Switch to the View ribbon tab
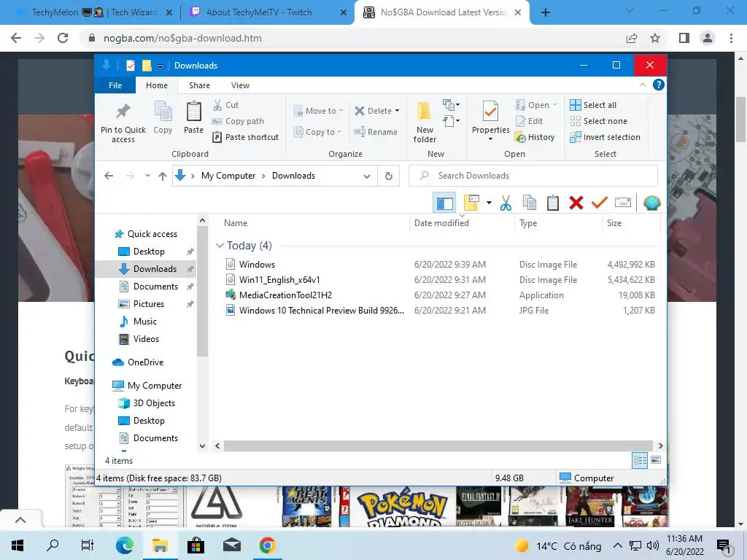The height and width of the screenshot is (560, 747). pyautogui.click(x=240, y=85)
